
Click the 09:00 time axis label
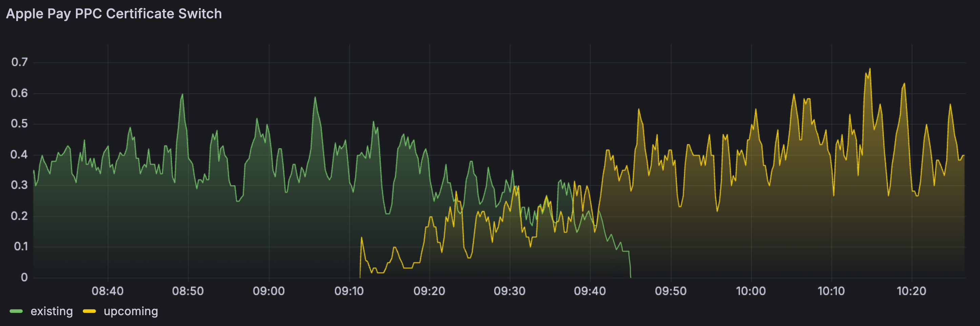pyautogui.click(x=269, y=291)
